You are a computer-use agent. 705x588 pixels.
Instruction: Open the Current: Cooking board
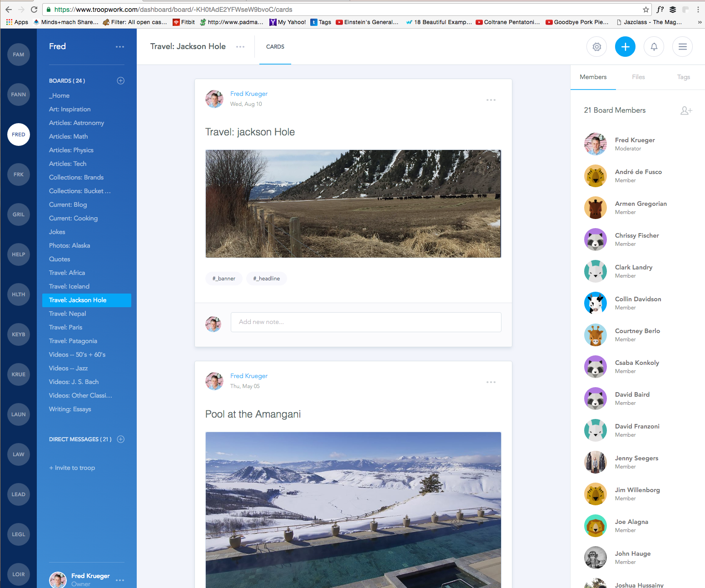[x=74, y=218]
